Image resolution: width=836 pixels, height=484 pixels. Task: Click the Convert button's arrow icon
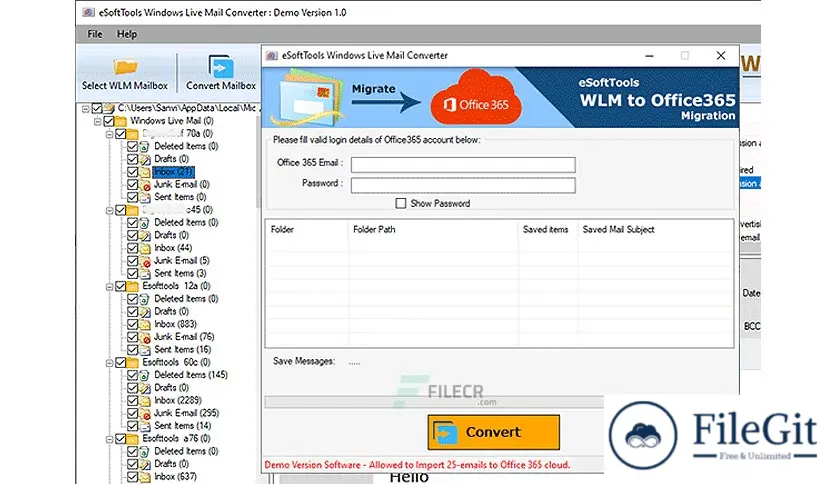445,433
